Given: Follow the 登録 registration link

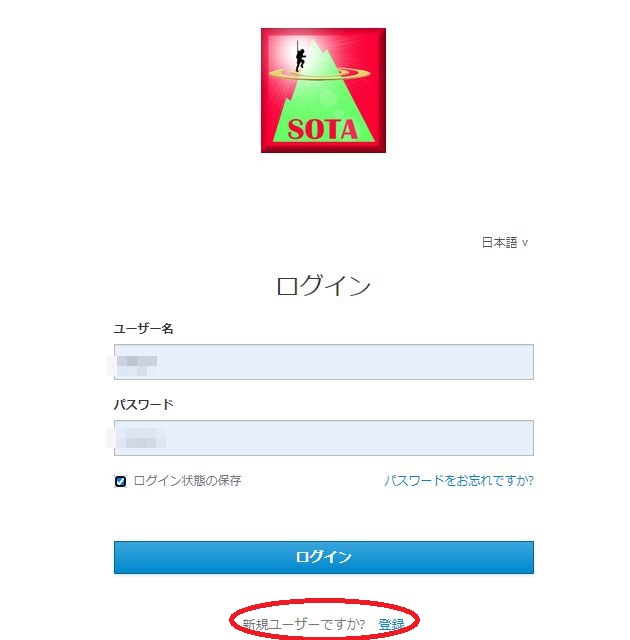Looking at the screenshot, I should pos(391,624).
